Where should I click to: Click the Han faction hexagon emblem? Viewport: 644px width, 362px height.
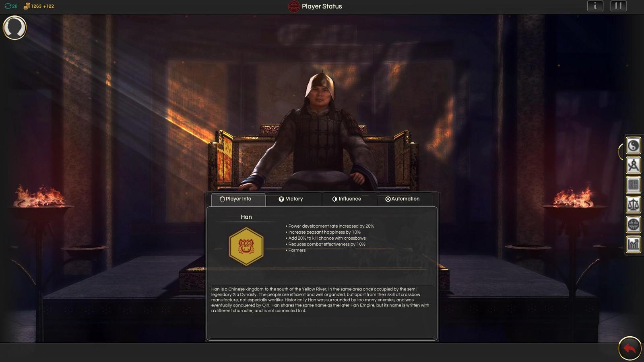[x=246, y=247]
